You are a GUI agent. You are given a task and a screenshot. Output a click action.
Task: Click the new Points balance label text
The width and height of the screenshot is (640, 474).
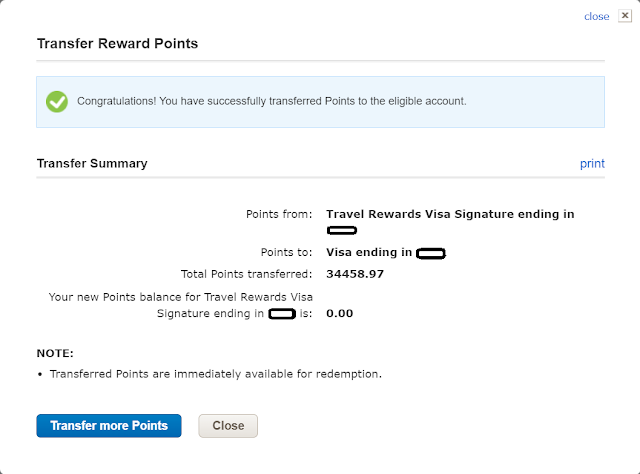[181, 305]
